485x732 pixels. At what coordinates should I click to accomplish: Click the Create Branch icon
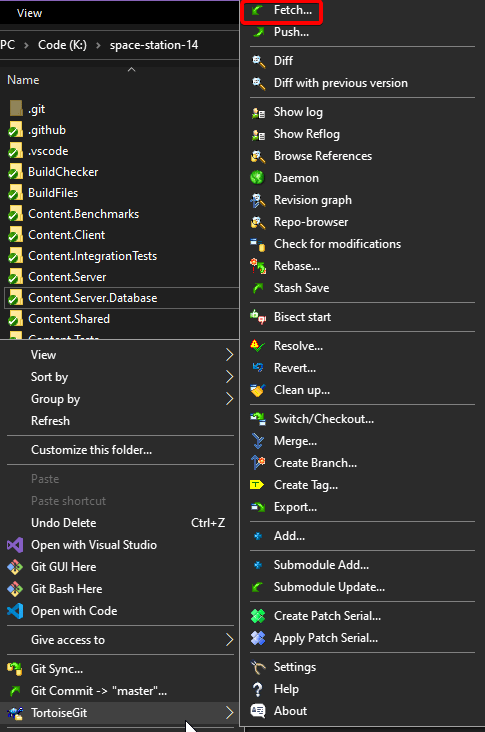point(258,463)
